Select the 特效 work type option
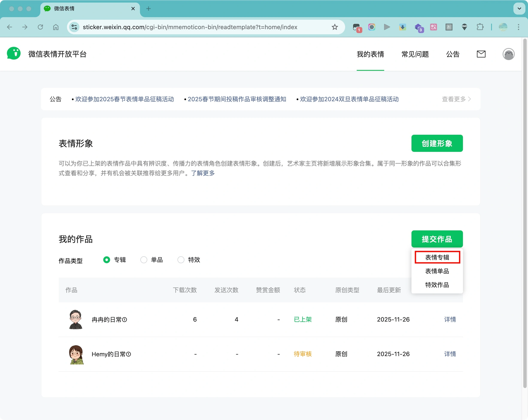Screen dimensions: 528x420 [x=181, y=260]
